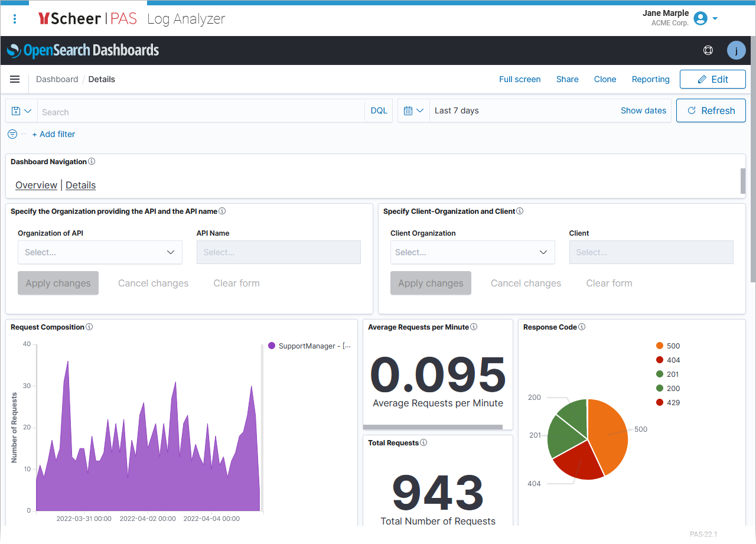Click the Edit dashboard button

[712, 79]
